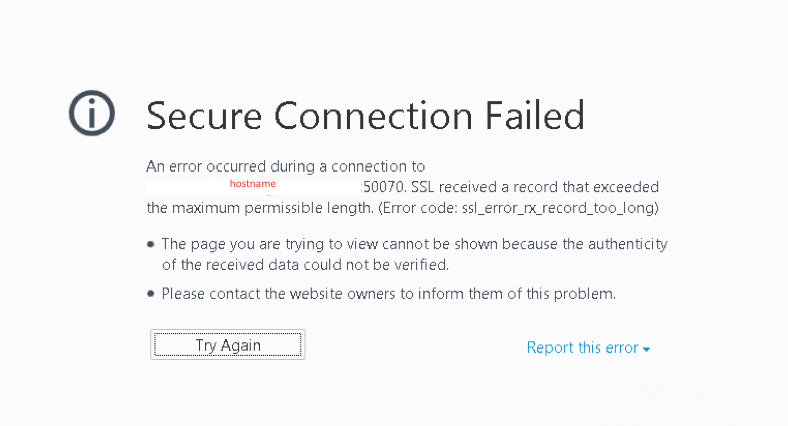Click the circled info icon
This screenshot has height=426, width=788.
pyautogui.click(x=91, y=115)
